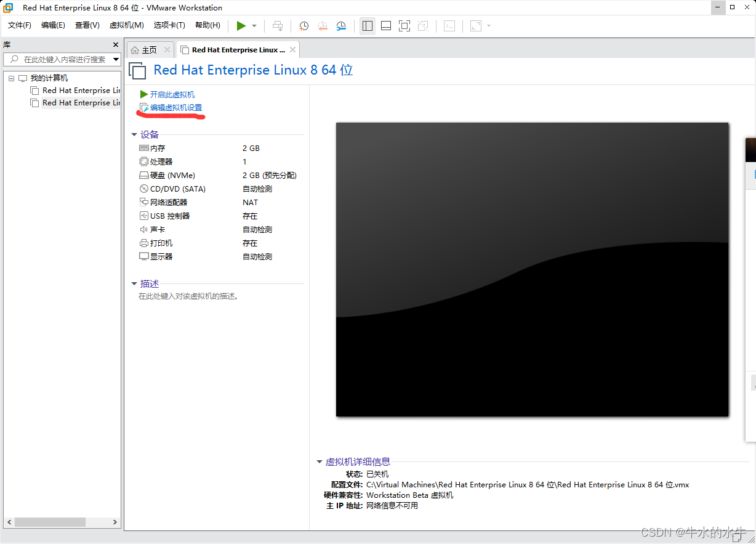This screenshot has height=544, width=756.
Task: Click the library search input field
Action: tap(58, 59)
